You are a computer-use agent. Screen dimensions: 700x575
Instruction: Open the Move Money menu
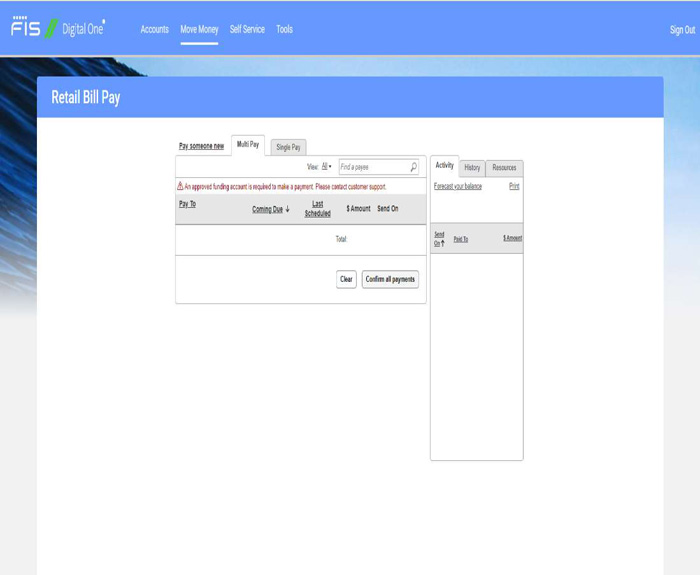click(199, 29)
